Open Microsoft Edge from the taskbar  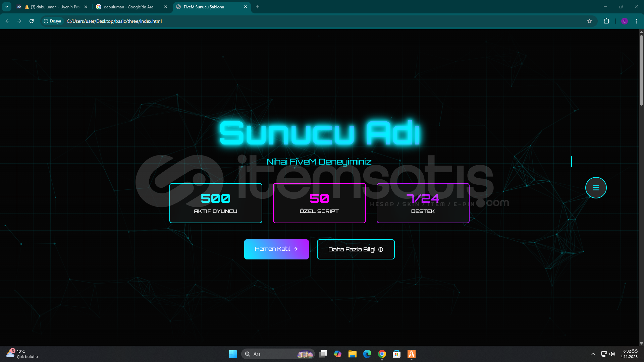[367, 354]
